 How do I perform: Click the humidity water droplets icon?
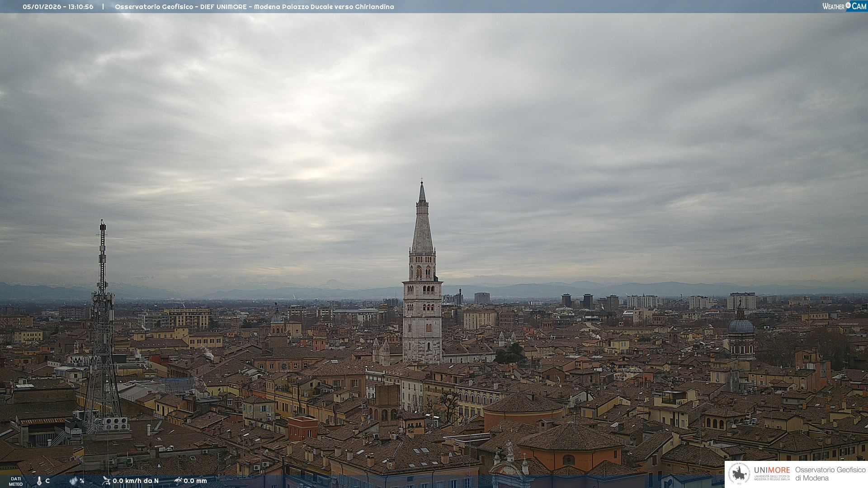coord(73,481)
